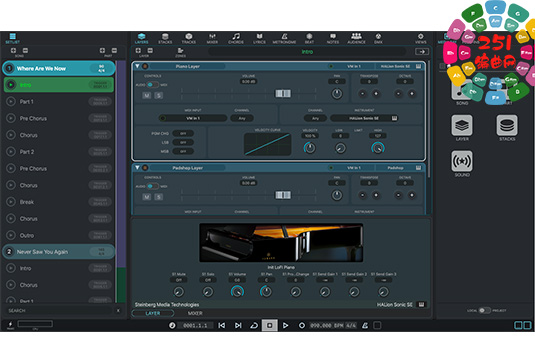Open the PGM CHG Off dropdown
This screenshot has height=363, width=535.
pyautogui.click(x=183, y=133)
